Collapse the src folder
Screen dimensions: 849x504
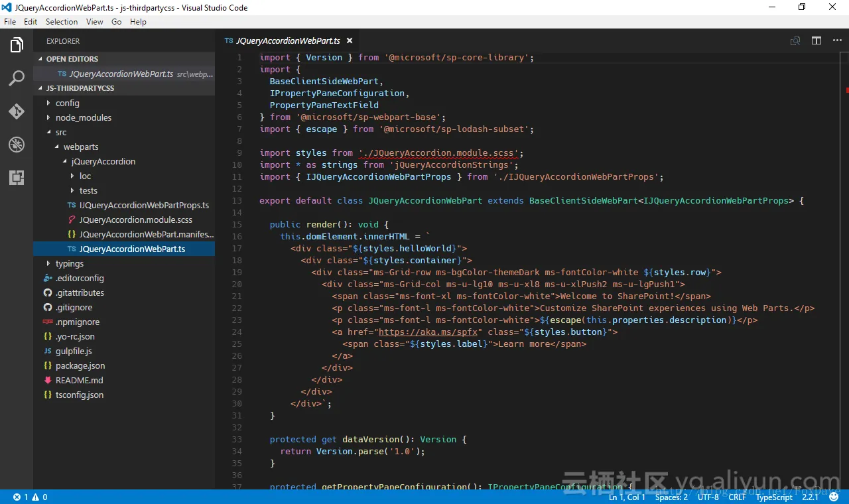[x=124, y=132]
